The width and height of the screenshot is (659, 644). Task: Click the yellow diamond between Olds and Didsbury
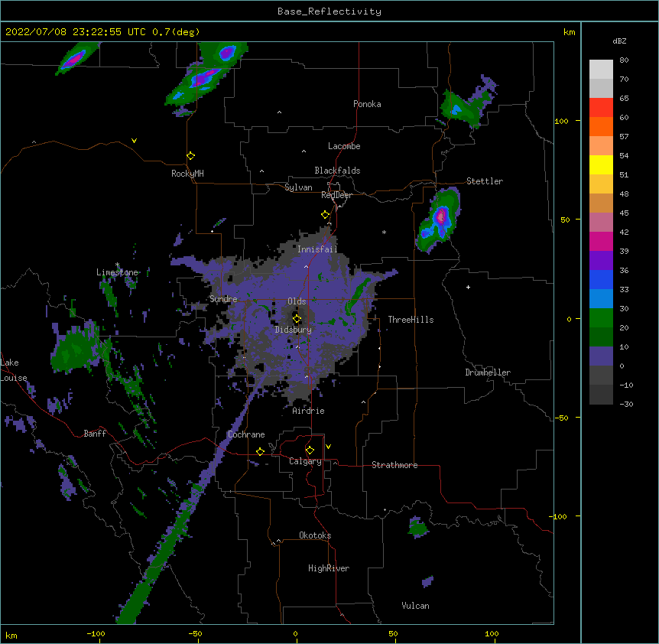point(297,319)
